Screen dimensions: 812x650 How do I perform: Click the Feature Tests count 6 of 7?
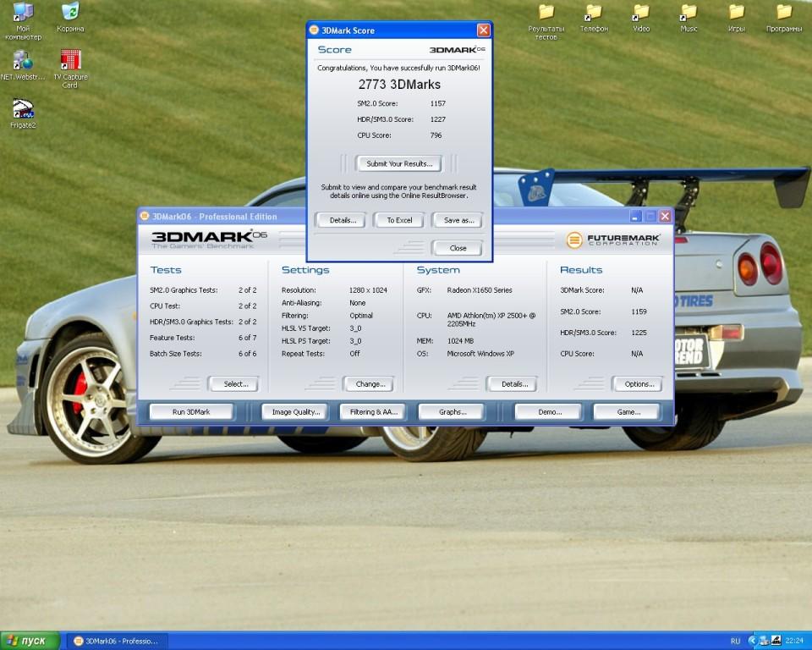(247, 338)
